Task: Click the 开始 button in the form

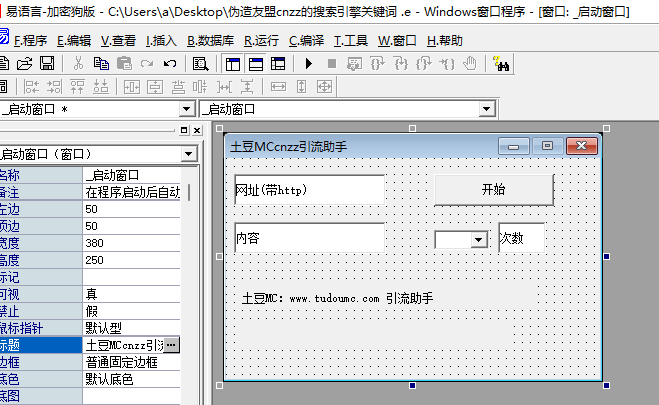Action: tap(494, 189)
